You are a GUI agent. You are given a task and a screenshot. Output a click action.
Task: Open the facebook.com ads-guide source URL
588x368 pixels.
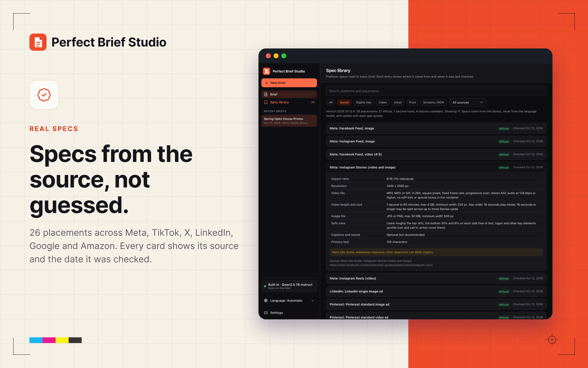tap(381, 265)
